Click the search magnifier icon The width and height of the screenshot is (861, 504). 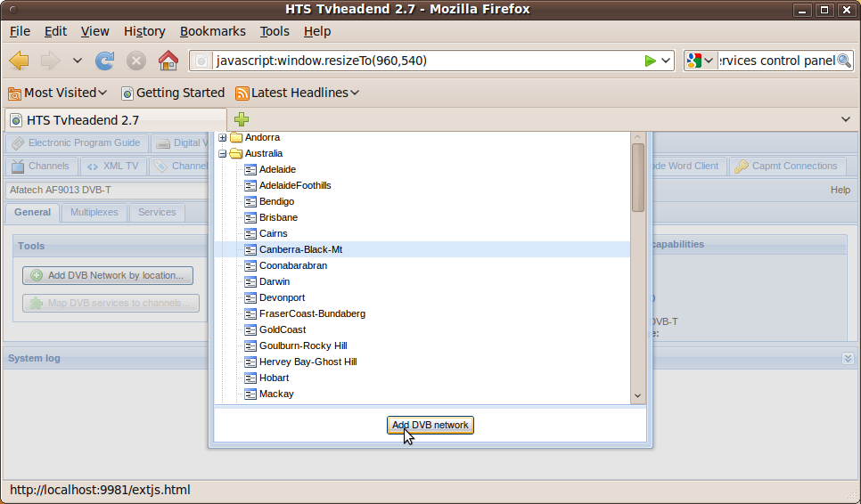(844, 61)
